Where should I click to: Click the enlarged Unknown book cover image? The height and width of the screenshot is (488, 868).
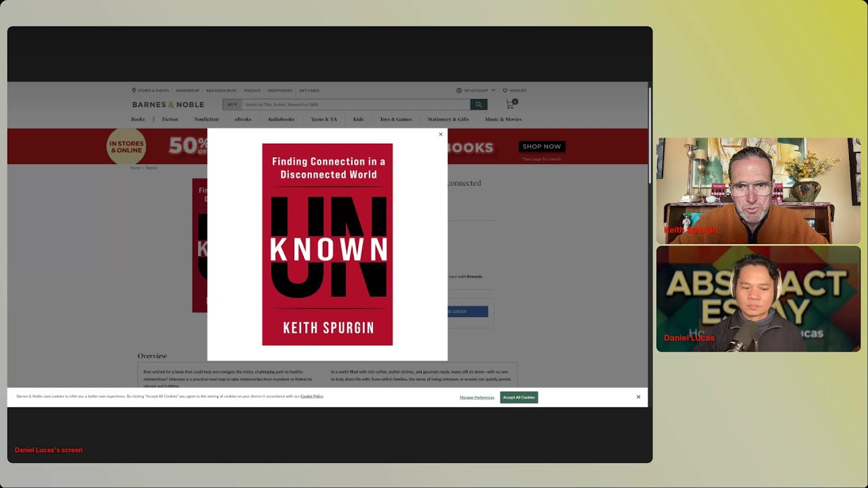[x=328, y=244]
